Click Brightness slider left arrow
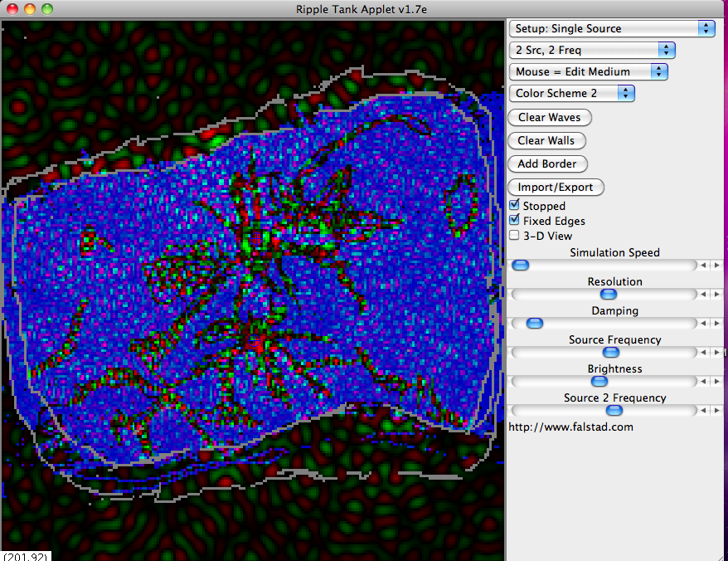 pyautogui.click(x=703, y=382)
